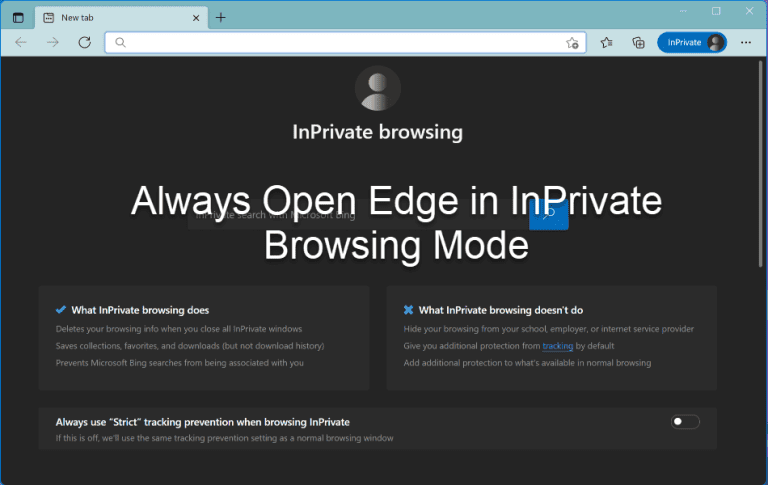Minimize the Edge window
Image resolution: width=768 pixels, height=485 pixels.
click(x=683, y=11)
